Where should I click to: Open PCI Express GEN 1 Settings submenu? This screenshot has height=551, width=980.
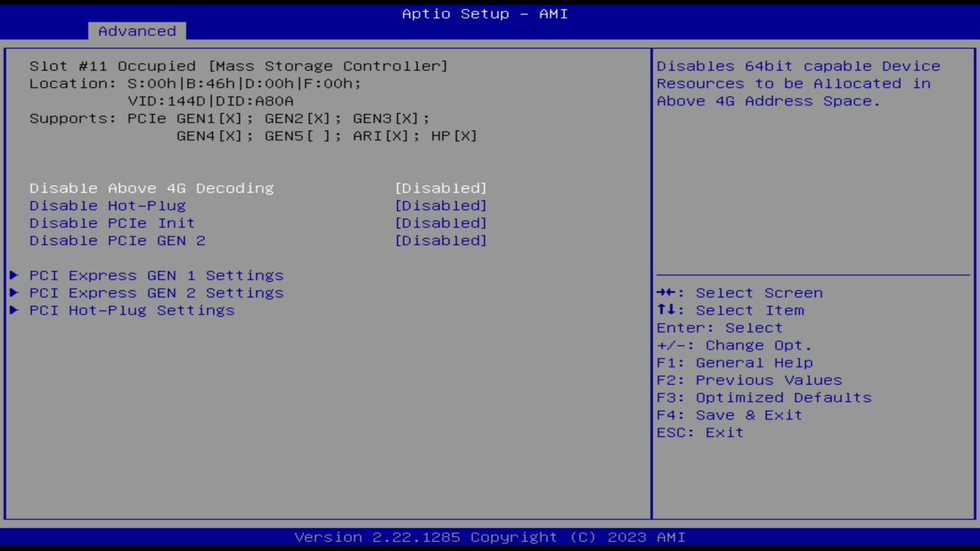tap(156, 275)
